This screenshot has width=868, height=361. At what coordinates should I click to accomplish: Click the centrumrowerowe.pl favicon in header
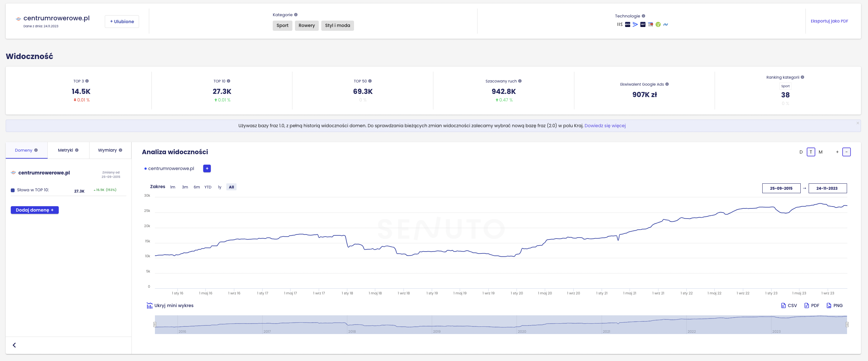18,19
